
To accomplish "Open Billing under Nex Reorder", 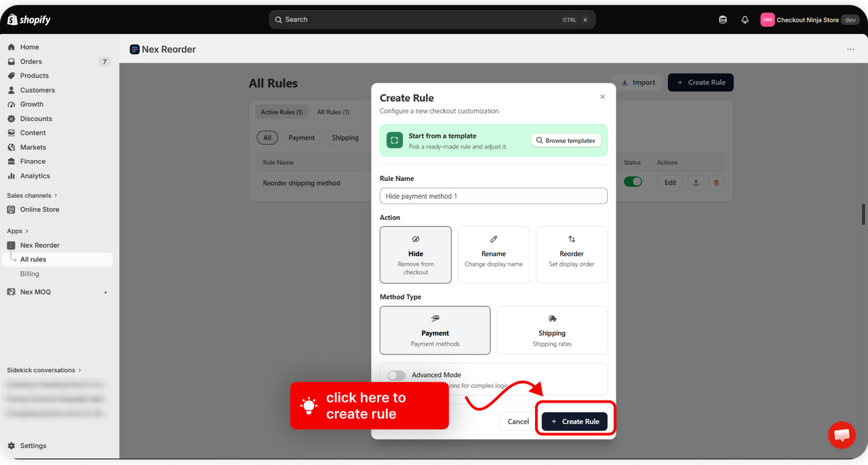I will click(x=30, y=274).
